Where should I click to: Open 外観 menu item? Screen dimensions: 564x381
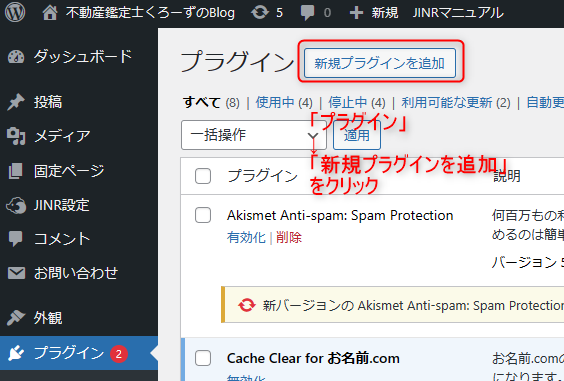pos(79,318)
